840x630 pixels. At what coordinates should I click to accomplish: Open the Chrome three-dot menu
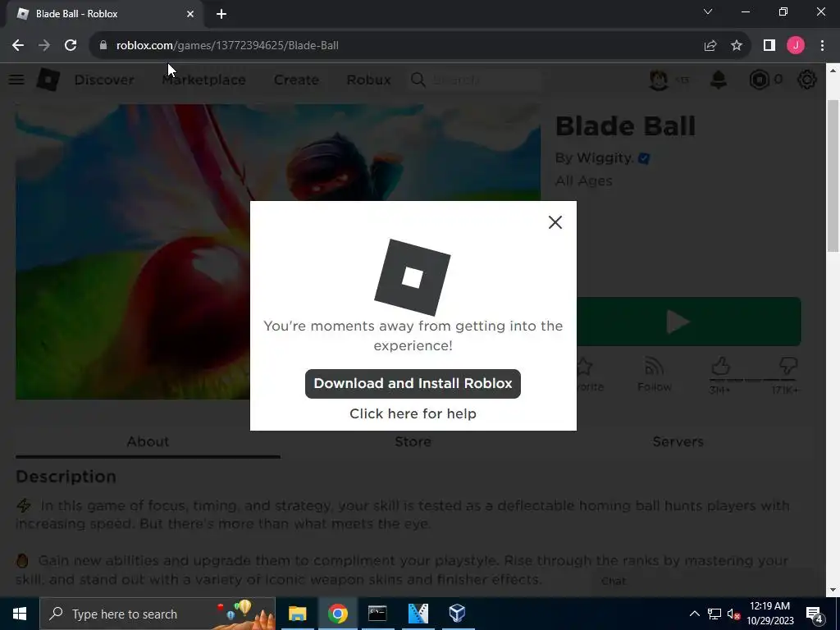(x=822, y=46)
